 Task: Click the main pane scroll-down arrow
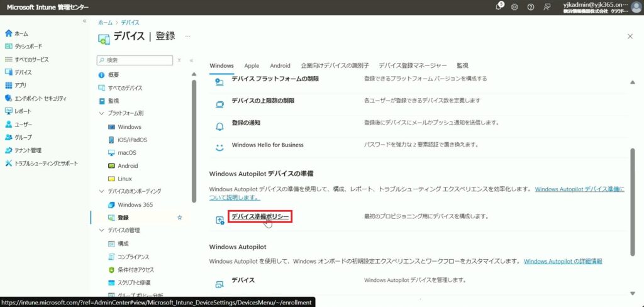tap(633, 293)
